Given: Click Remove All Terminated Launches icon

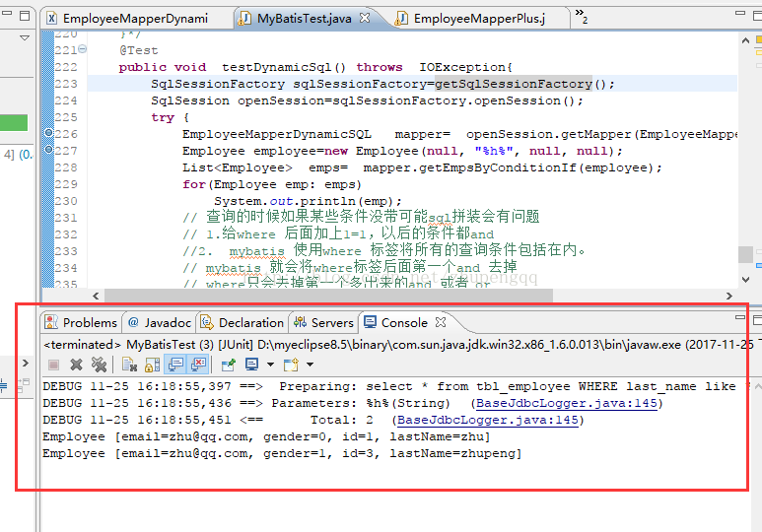Looking at the screenshot, I should pos(99,365).
